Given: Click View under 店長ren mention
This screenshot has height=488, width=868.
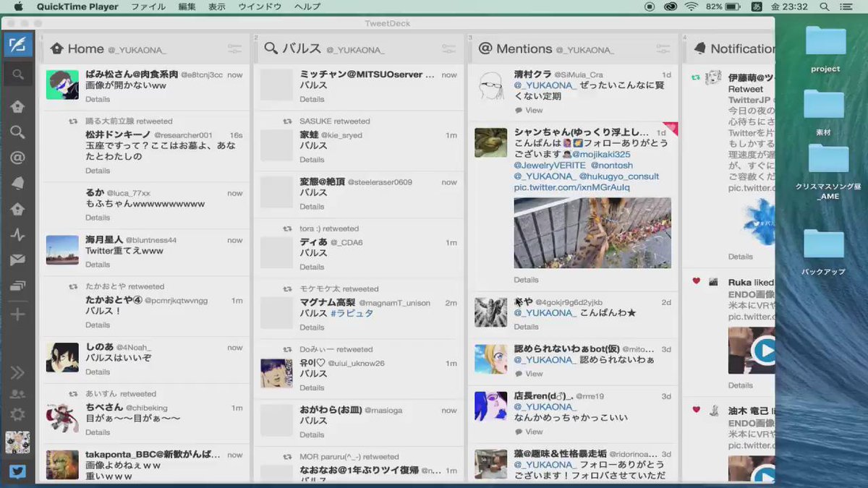Looking at the screenshot, I should click(x=534, y=432).
